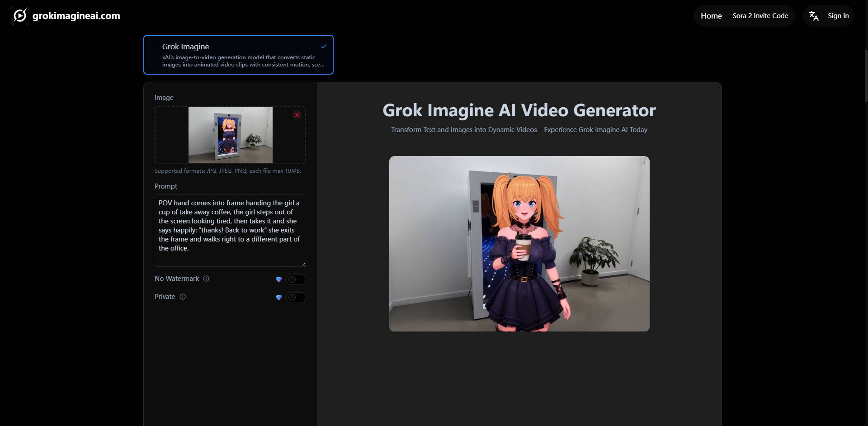Image resolution: width=868 pixels, height=426 pixels.
Task: Turn on the Private toggle
Action: click(297, 298)
